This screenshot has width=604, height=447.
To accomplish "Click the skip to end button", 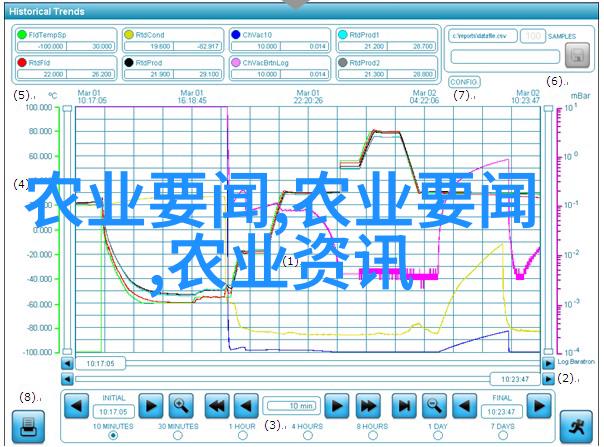I will 404,405.
